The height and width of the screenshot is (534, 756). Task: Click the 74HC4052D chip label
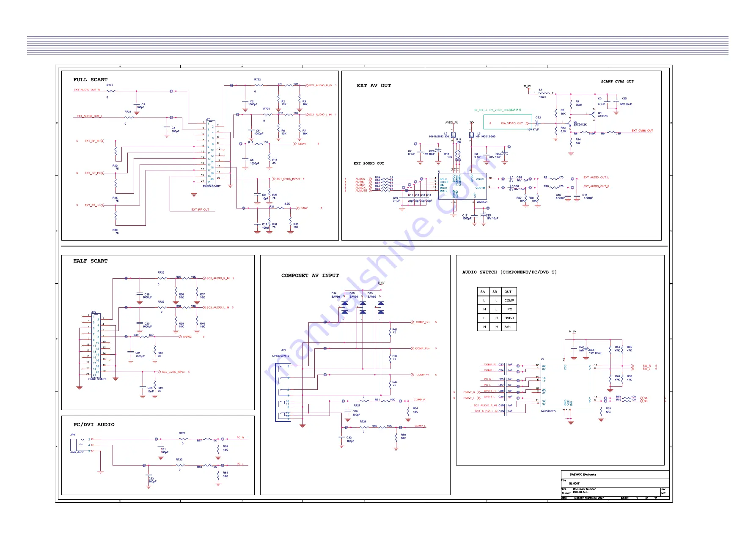coord(548,411)
